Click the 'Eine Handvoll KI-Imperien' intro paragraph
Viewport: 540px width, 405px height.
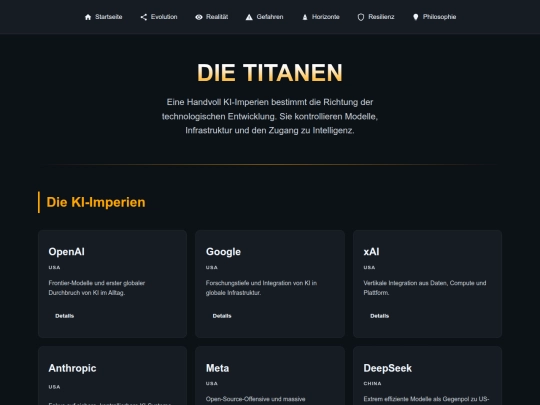coord(270,116)
